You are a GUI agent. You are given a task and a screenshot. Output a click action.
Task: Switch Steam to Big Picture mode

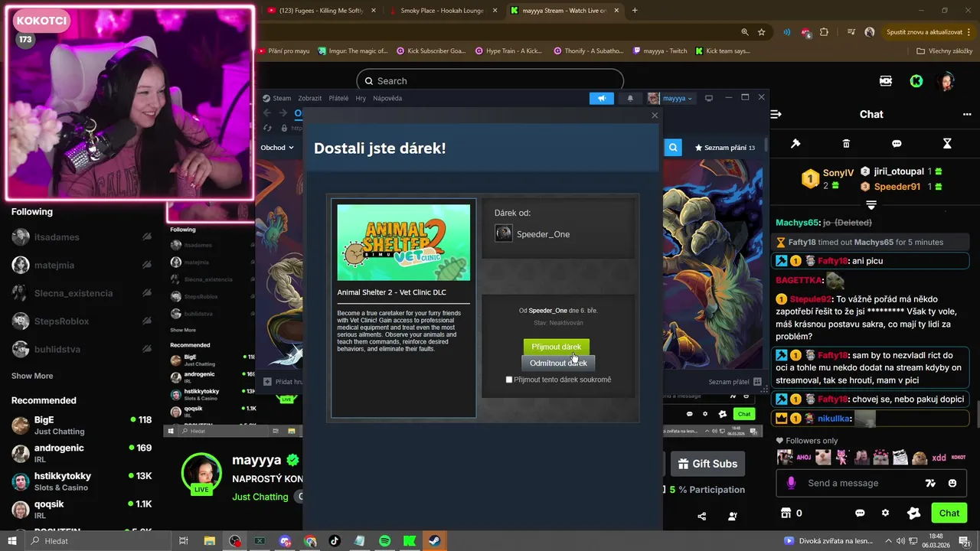(x=709, y=98)
